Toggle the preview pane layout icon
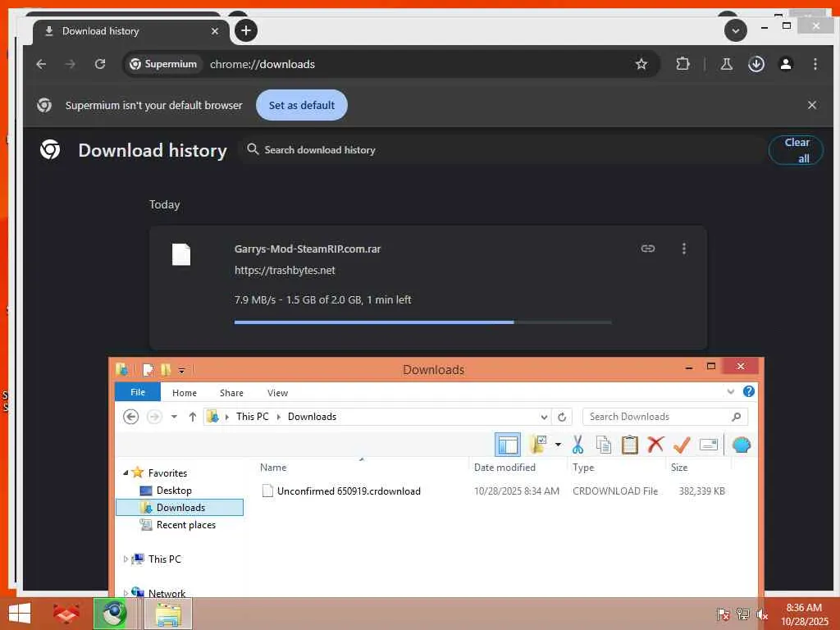840x630 pixels. coord(507,445)
